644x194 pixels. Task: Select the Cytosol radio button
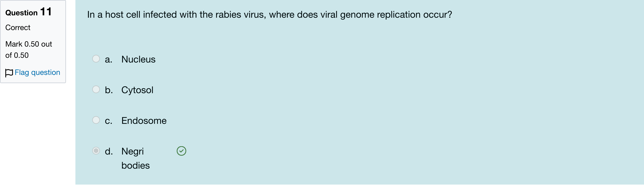pyautogui.click(x=96, y=89)
